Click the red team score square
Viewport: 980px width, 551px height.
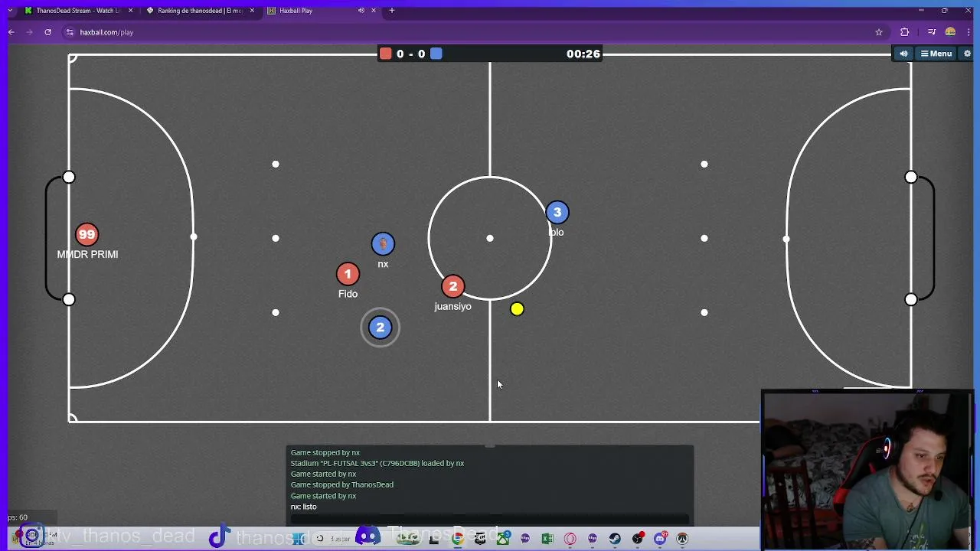(386, 54)
